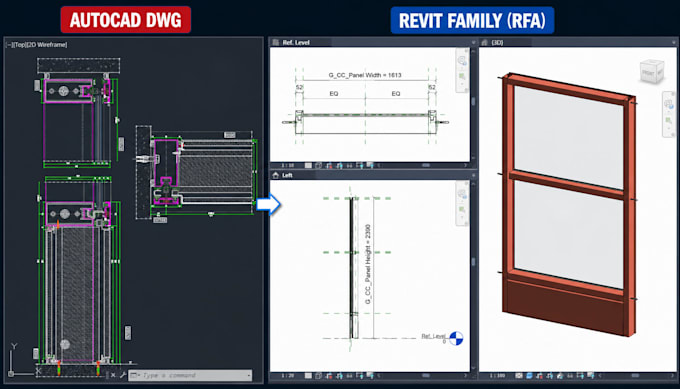Screen dimensions: 680x389
Task: Toggle Reveal Hidden Elements in Left view bar
Action: 360,376
